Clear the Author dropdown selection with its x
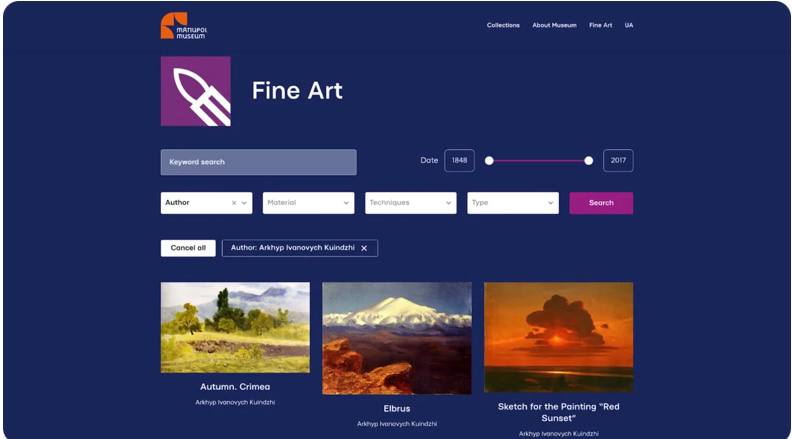This screenshot has height=439, width=792. click(234, 203)
